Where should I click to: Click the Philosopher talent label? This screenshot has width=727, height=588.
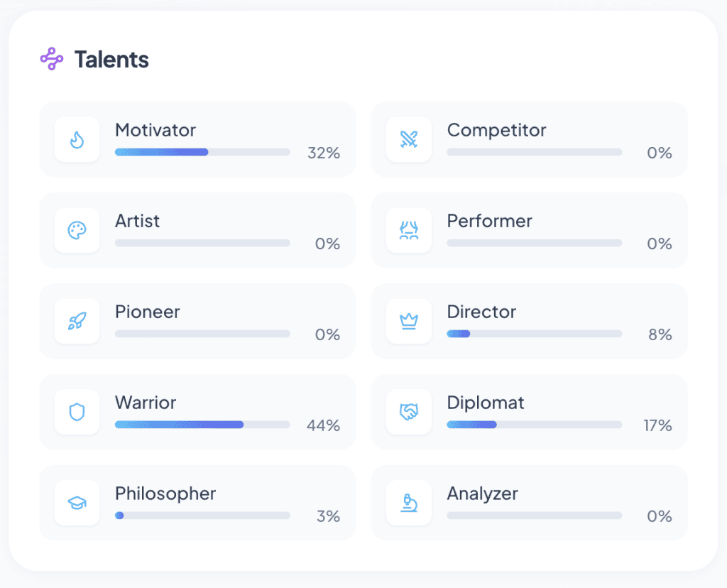click(165, 494)
